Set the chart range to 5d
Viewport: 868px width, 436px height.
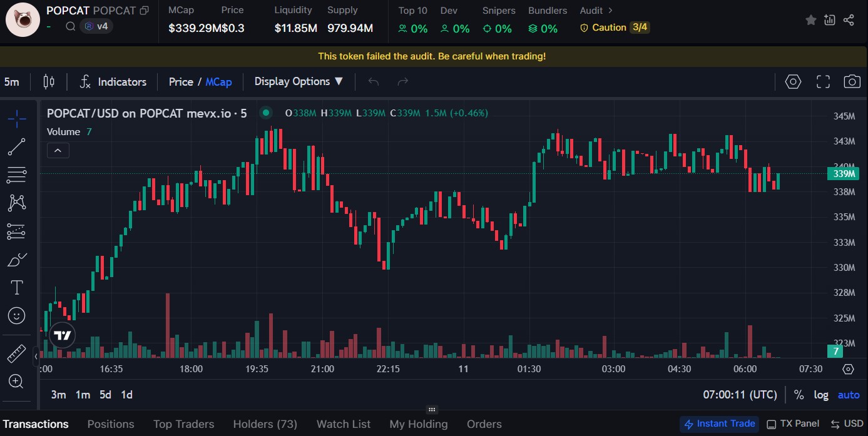point(105,395)
